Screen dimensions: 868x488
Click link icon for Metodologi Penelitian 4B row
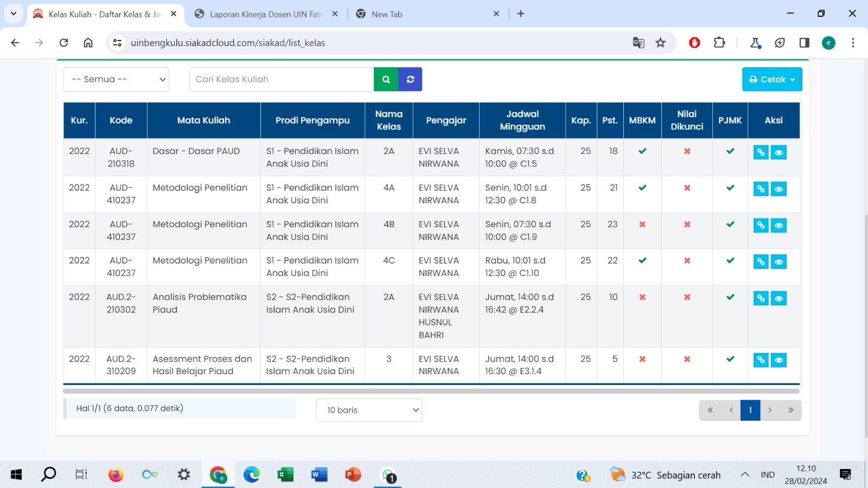tap(761, 226)
